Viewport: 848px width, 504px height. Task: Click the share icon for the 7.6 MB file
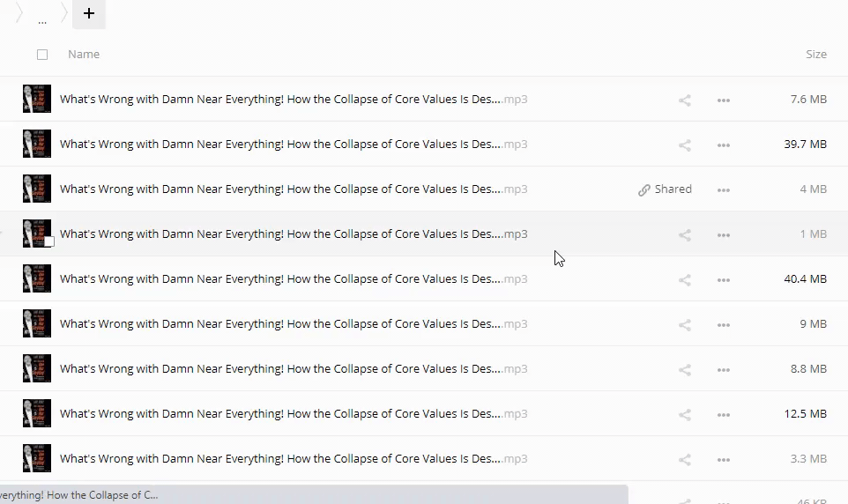click(x=684, y=100)
